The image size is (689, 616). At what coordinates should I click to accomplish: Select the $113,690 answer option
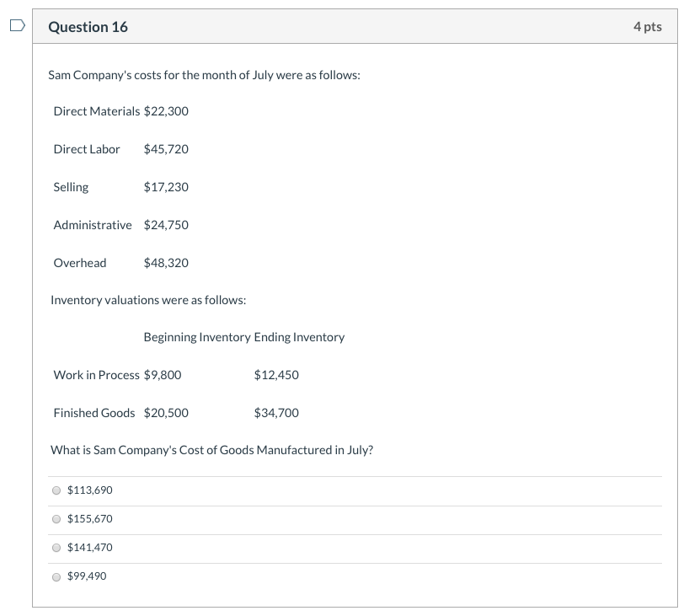point(56,490)
